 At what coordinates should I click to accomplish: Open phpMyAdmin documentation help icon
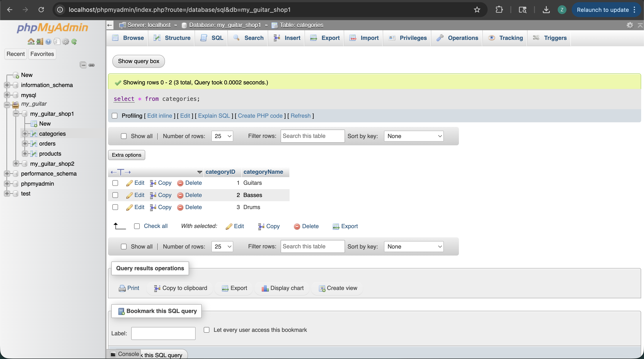48,41
